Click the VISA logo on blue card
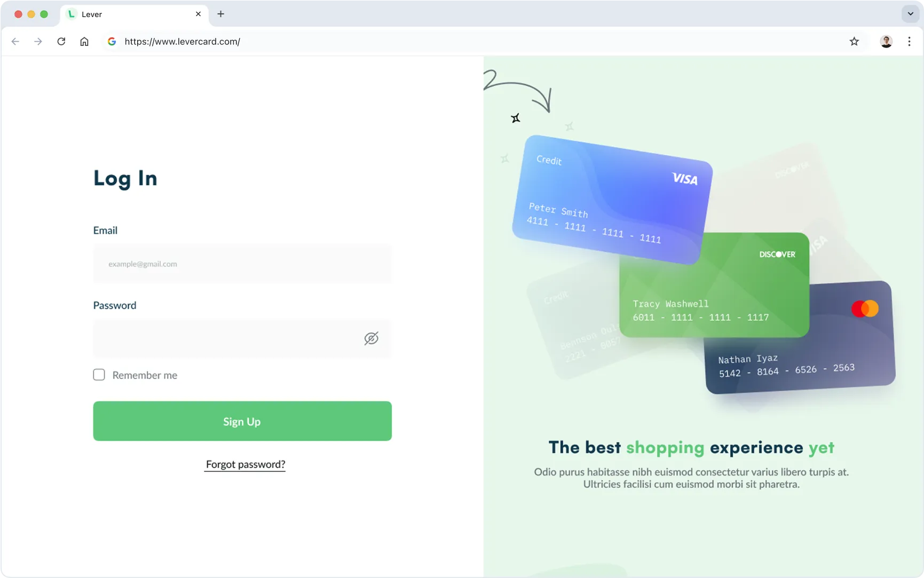 pyautogui.click(x=685, y=179)
